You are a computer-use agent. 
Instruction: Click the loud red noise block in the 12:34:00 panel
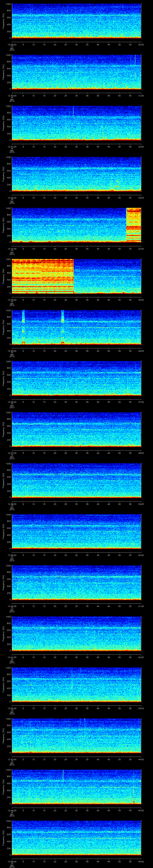click(43, 276)
